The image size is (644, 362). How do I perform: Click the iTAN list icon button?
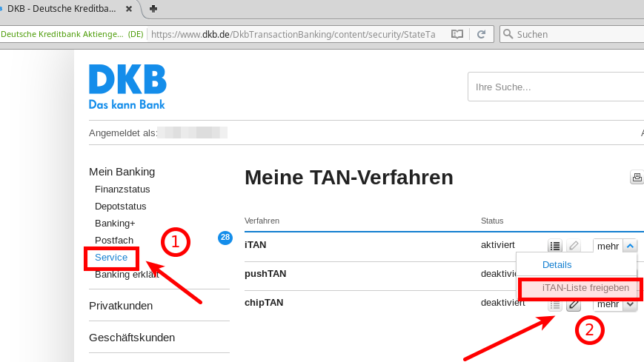pyautogui.click(x=554, y=246)
